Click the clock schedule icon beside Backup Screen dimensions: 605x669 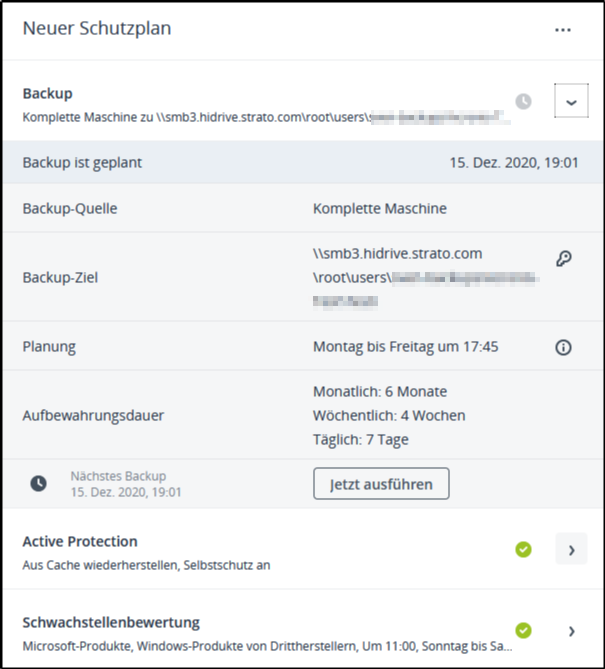click(523, 101)
